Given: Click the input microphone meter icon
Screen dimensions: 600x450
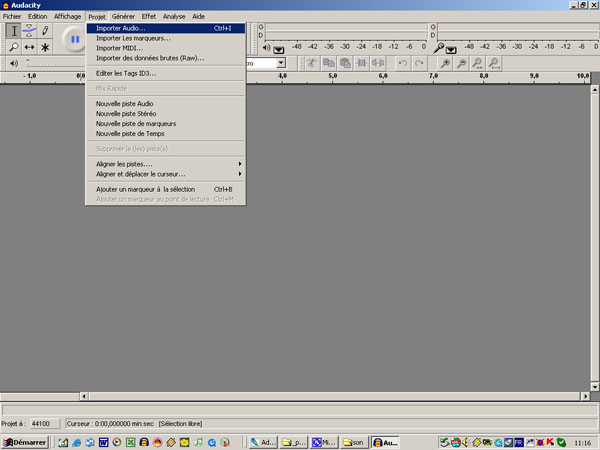Looking at the screenshot, I should 439,48.
